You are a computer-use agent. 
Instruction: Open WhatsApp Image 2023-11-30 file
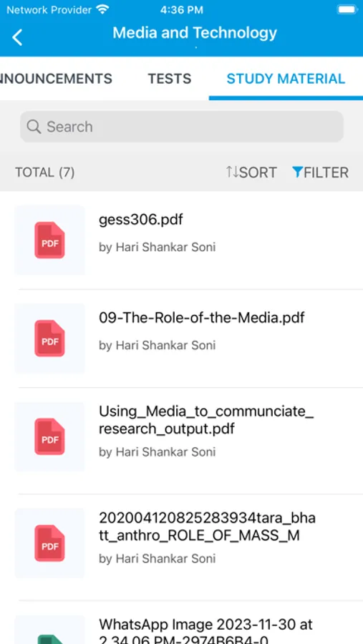tap(205, 632)
